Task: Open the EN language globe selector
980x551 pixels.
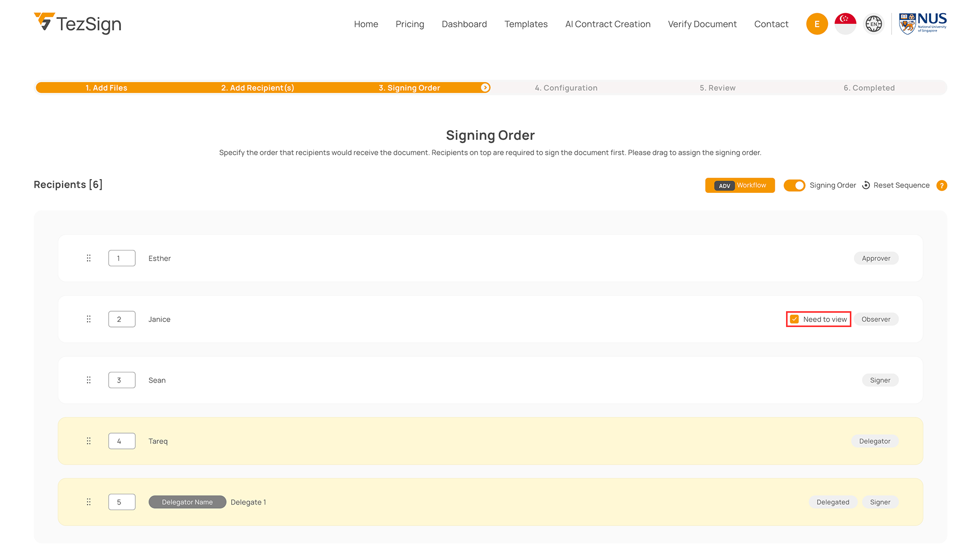Action: 873,24
